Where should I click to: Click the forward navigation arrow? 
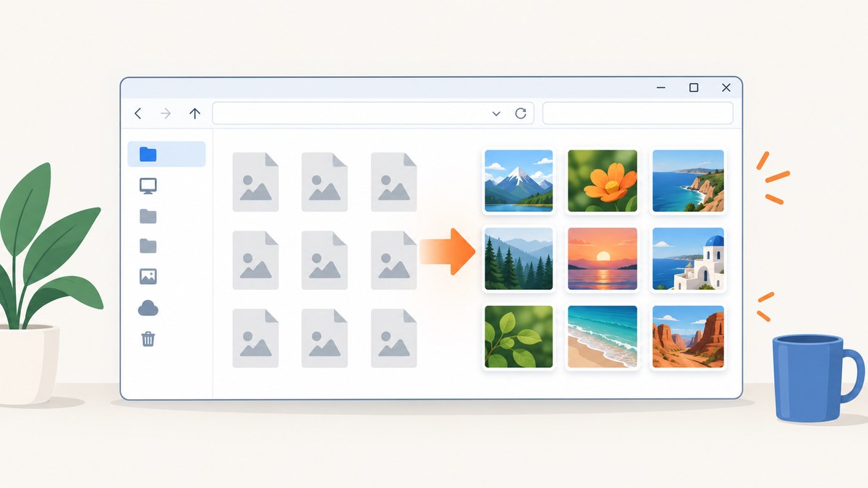pos(166,114)
